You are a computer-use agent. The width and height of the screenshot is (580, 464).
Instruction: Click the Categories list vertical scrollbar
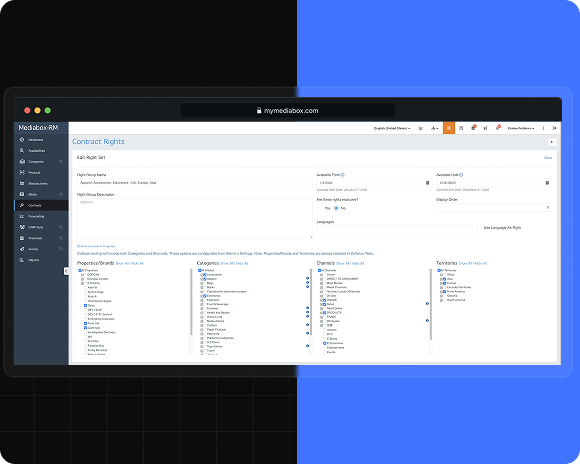coord(311,303)
